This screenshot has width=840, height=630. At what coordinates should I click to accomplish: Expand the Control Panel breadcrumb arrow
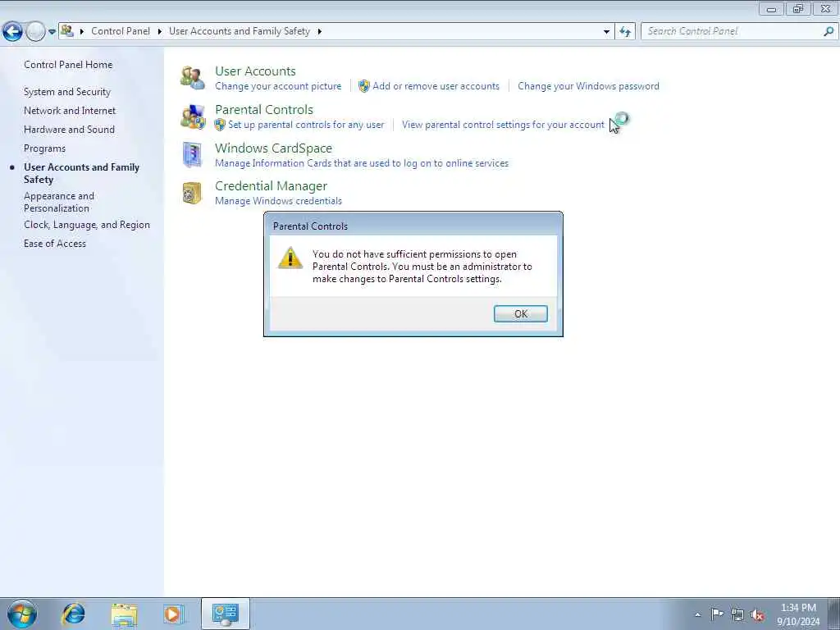tap(160, 32)
